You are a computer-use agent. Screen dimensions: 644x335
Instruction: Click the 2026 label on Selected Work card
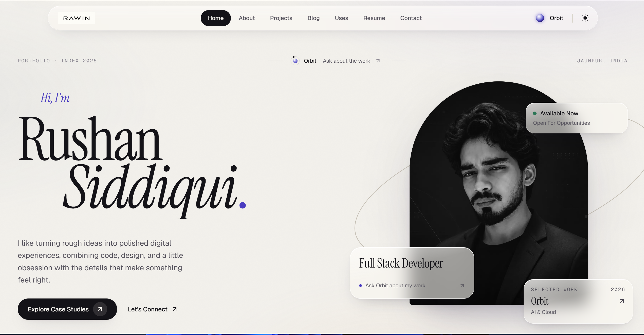pyautogui.click(x=618, y=289)
